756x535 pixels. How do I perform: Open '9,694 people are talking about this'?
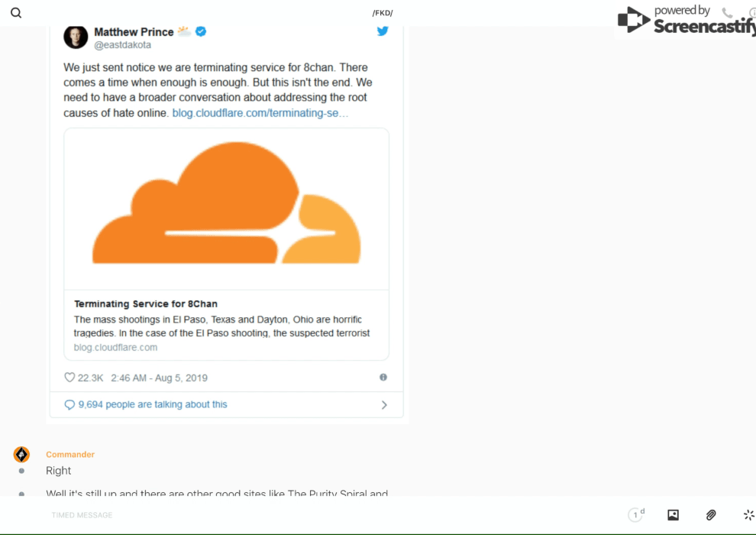point(153,404)
